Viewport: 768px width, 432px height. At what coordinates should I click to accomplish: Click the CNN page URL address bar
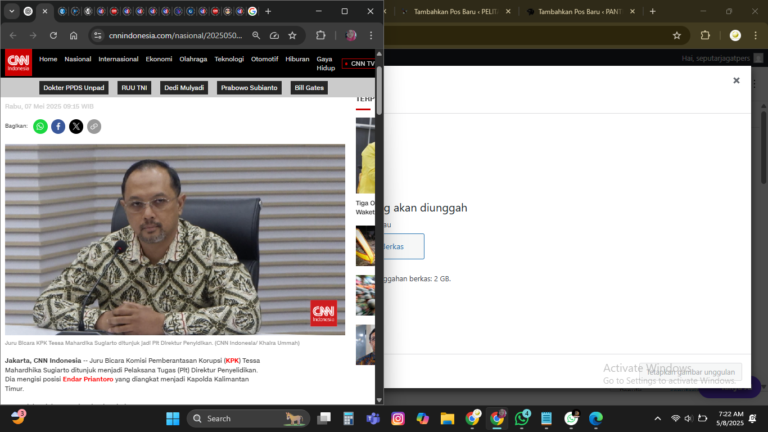175,35
